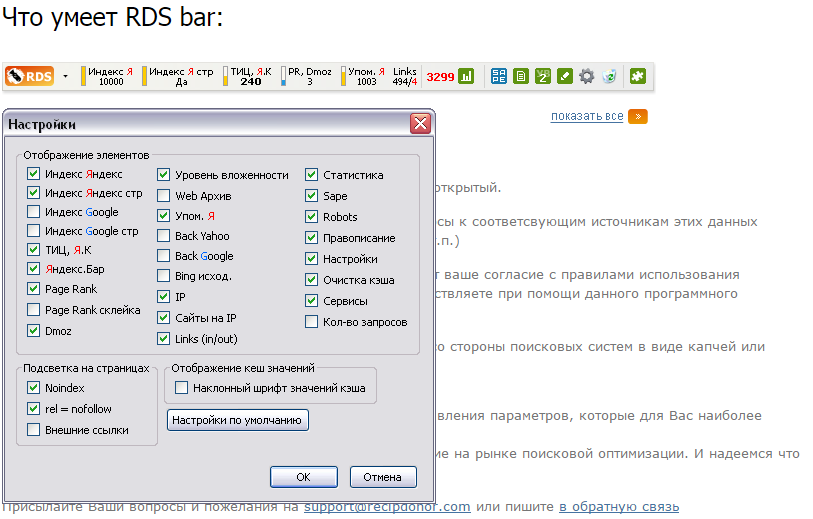Click the green Robots document icon
This screenshot has height=519, width=813.
pos(521,76)
